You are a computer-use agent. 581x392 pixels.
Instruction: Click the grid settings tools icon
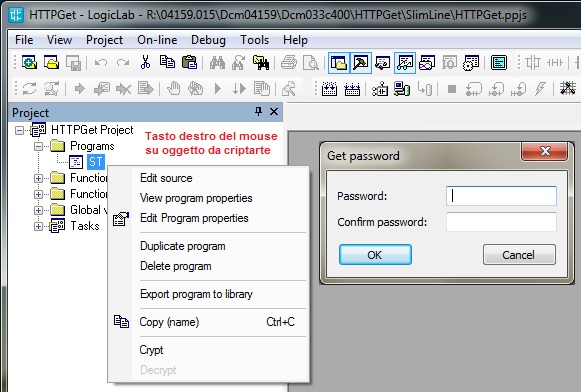568,89
